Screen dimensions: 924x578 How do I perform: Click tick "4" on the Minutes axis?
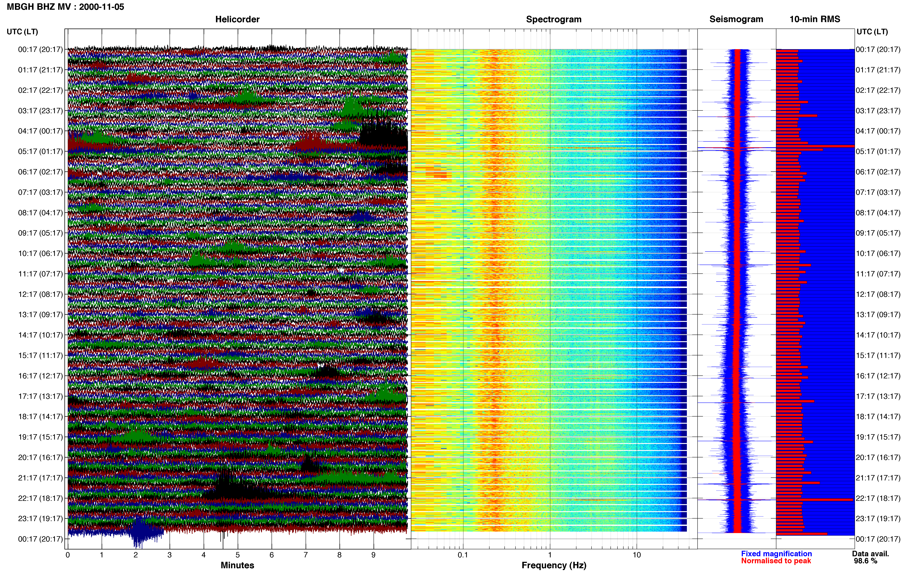204,555
